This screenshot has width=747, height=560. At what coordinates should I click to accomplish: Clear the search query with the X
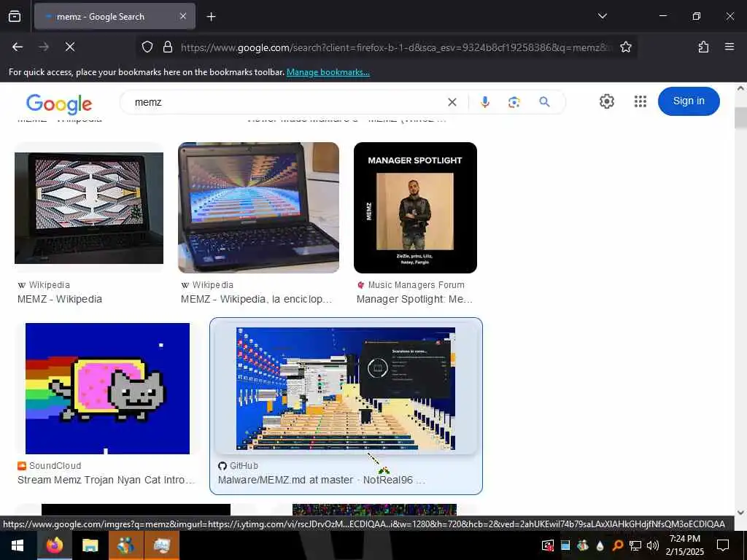[452, 102]
